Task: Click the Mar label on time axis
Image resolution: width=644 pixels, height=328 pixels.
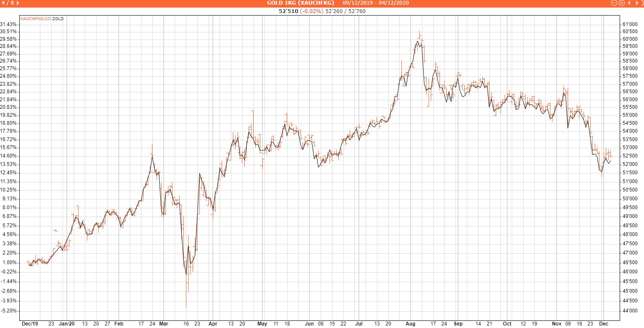Action: coord(164,324)
